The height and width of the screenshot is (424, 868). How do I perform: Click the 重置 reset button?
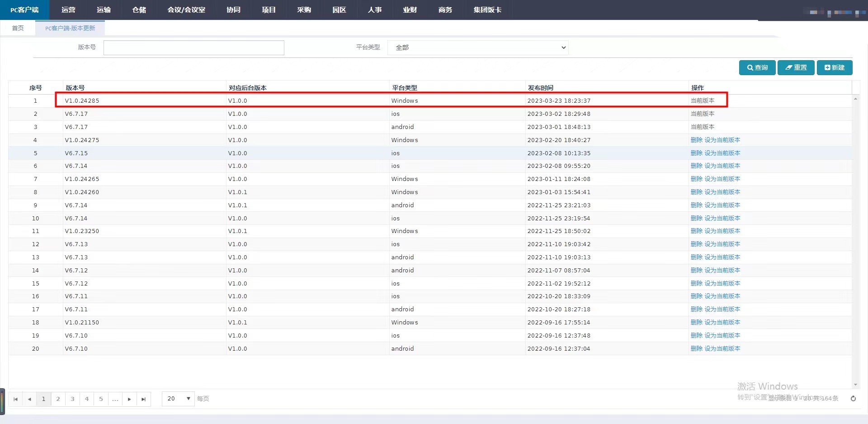(796, 67)
